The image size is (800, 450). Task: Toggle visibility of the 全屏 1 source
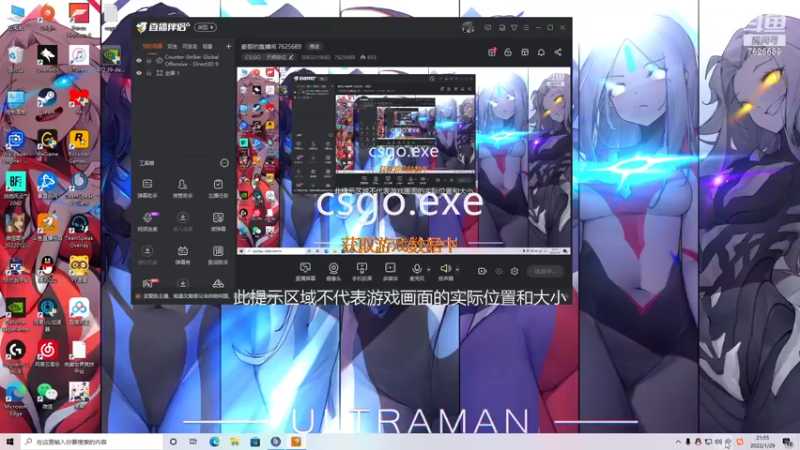click(139, 73)
